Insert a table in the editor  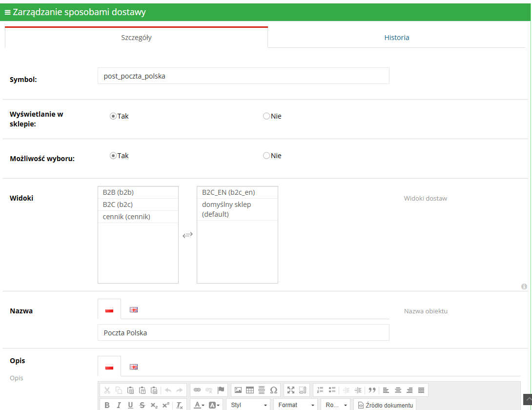[250, 390]
